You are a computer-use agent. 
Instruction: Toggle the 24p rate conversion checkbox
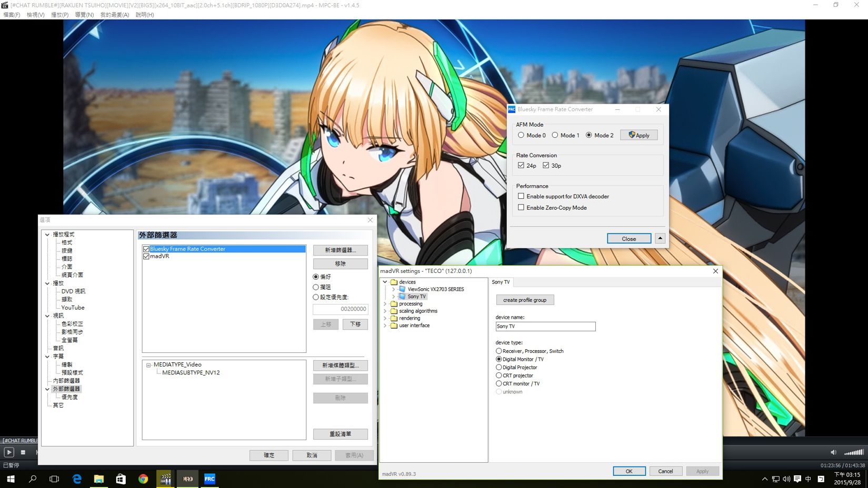[x=521, y=166]
